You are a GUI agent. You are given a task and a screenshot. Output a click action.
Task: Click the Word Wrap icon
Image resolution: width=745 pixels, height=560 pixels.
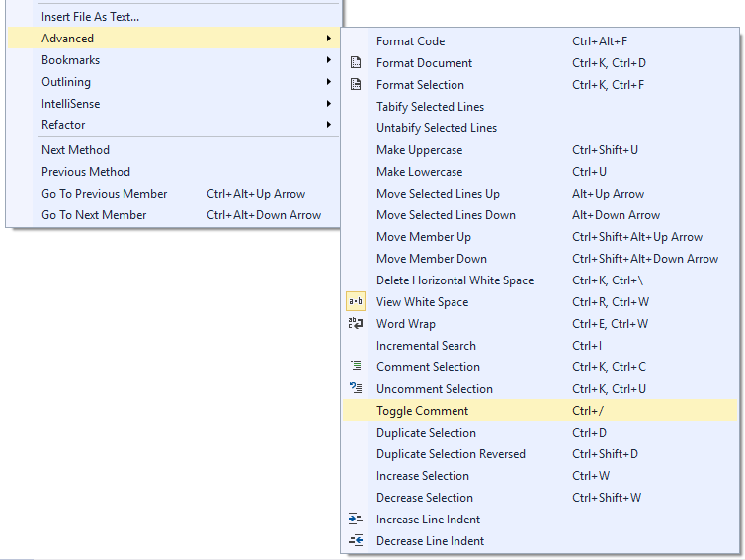point(356,324)
